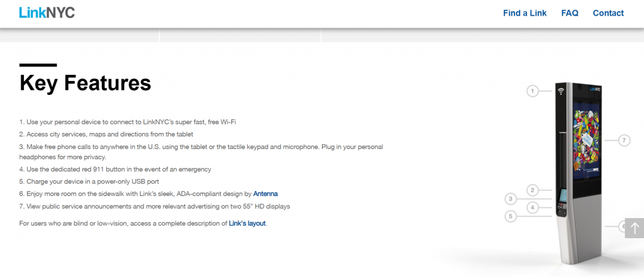Click the LinkNYC logo
Image resolution: width=644 pixels, height=279 pixels.
coord(47,13)
